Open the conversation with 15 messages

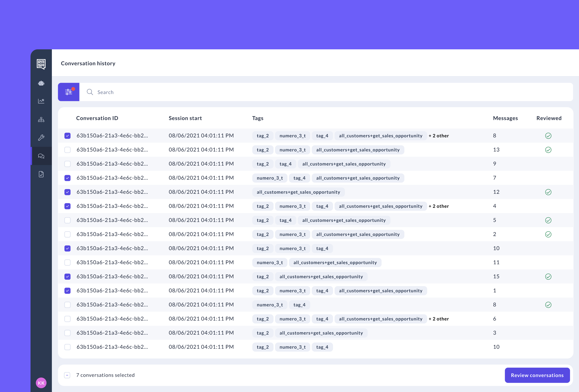coord(112,277)
